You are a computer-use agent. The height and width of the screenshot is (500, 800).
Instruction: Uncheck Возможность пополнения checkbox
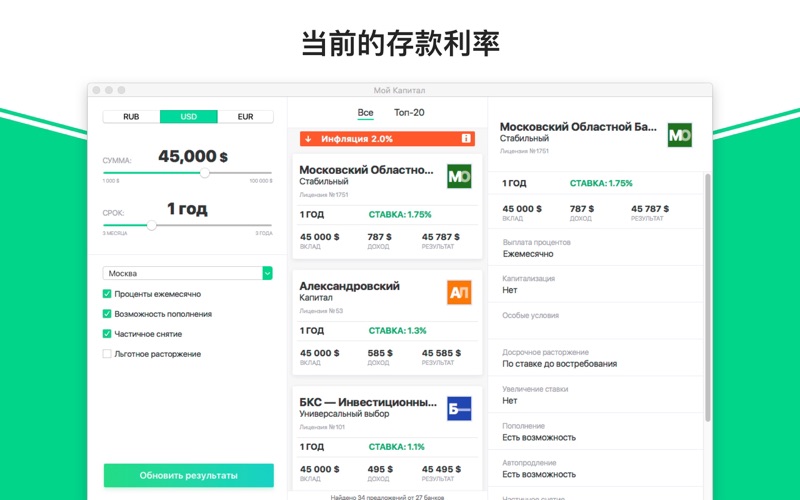click(107, 314)
